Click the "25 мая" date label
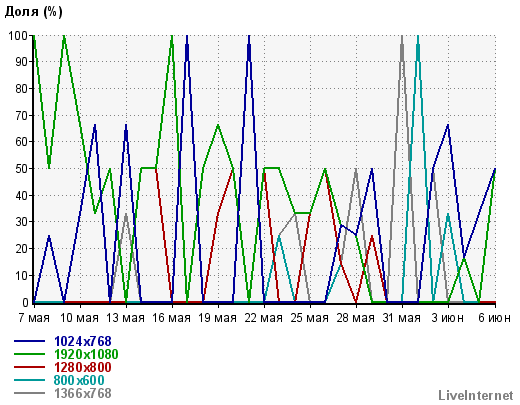The image size is (520, 405). point(309,318)
